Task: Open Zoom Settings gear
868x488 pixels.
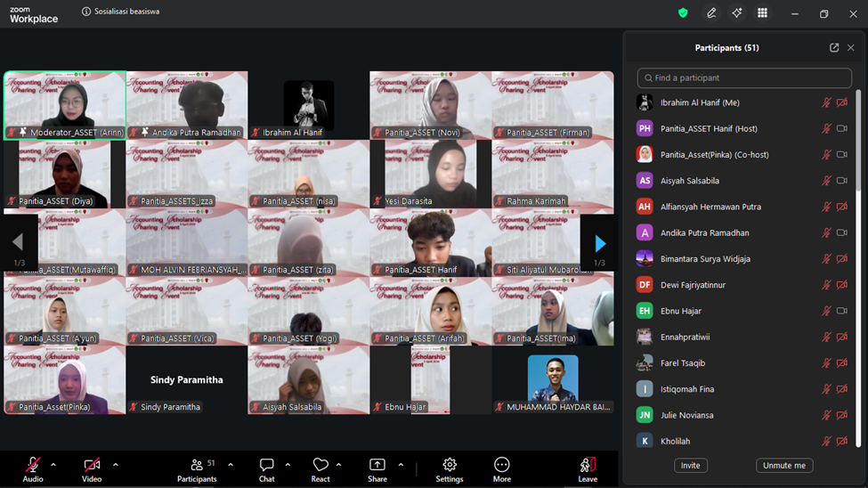Action: pos(450,469)
